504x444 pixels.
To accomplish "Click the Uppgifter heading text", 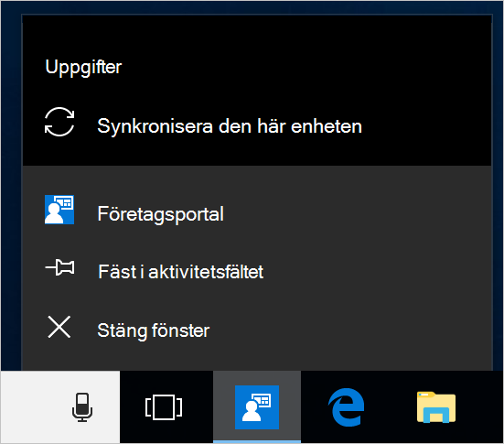I will pos(83,68).
